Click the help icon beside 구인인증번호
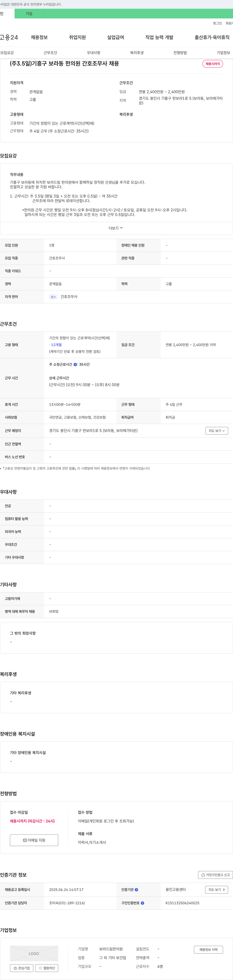Screen dimensions: 233x980 pyautogui.click(x=142, y=903)
